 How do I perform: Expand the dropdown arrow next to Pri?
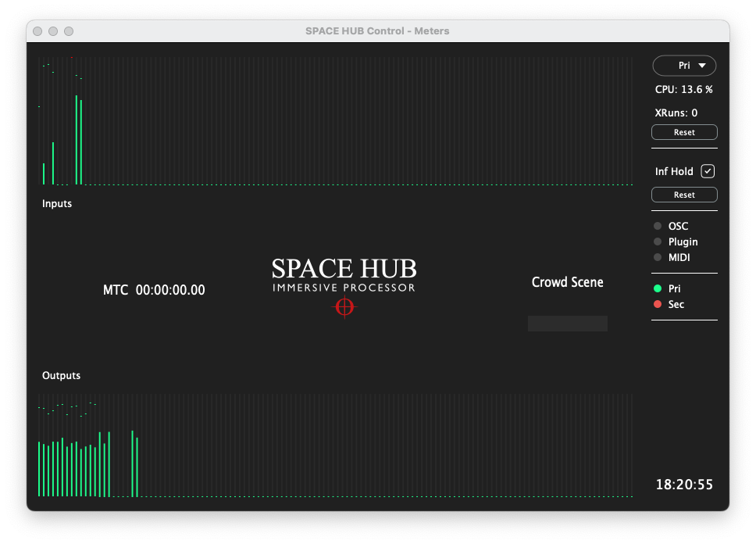[x=701, y=66]
